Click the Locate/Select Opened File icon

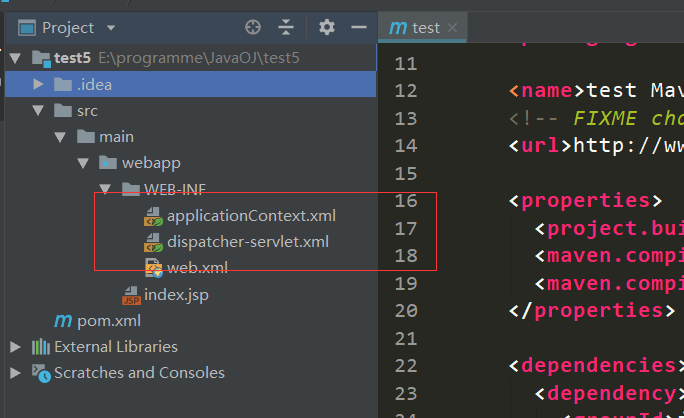coord(253,27)
